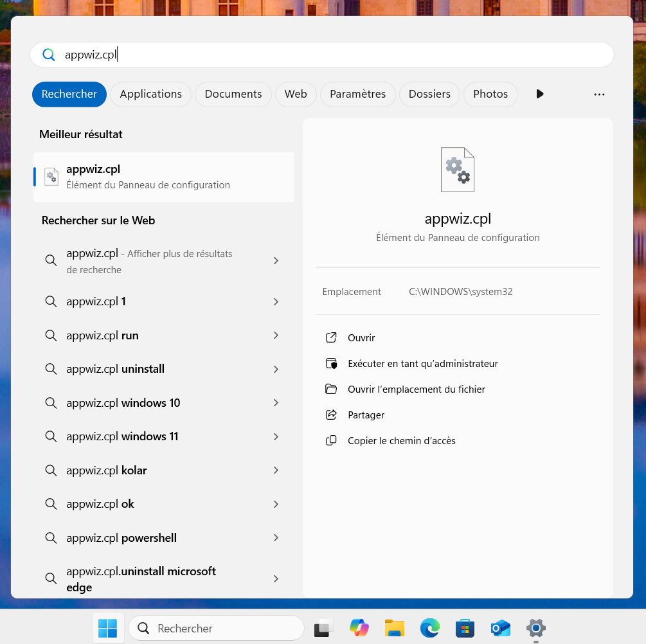The image size is (646, 644).
Task: Expand the 'appwiz.cpl windows 11' suggestion arrow
Action: click(x=276, y=436)
